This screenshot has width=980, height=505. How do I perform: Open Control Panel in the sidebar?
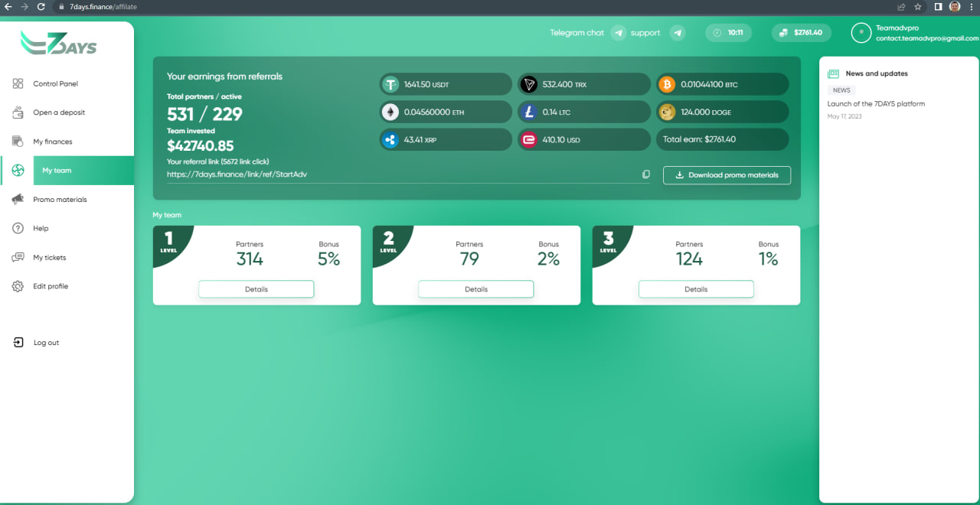tap(55, 84)
